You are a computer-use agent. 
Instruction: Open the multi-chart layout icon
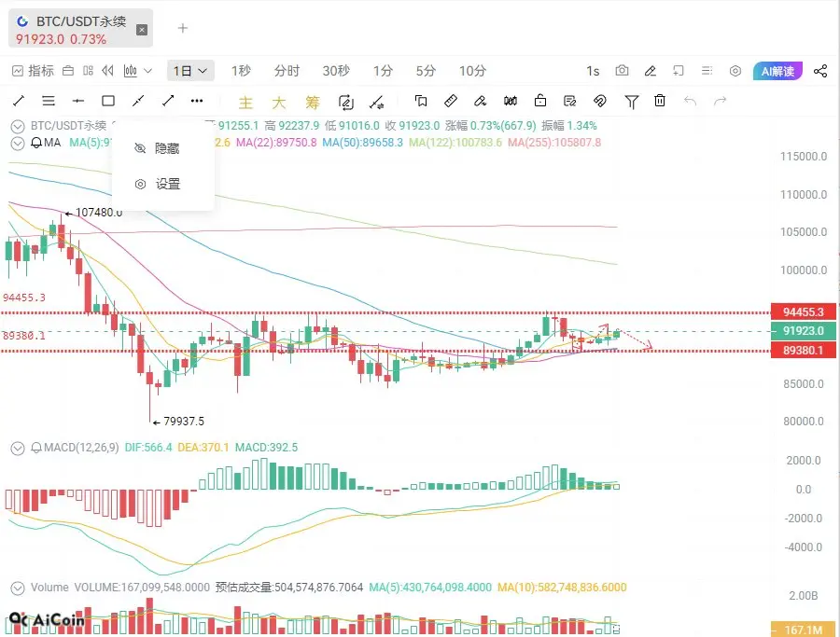[x=89, y=71]
